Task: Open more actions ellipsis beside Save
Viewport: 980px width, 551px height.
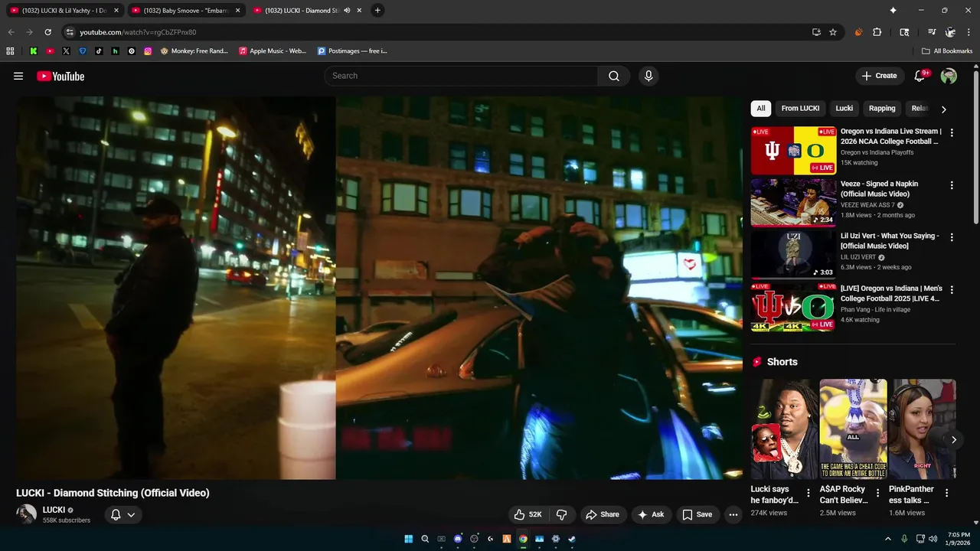Action: point(733,514)
